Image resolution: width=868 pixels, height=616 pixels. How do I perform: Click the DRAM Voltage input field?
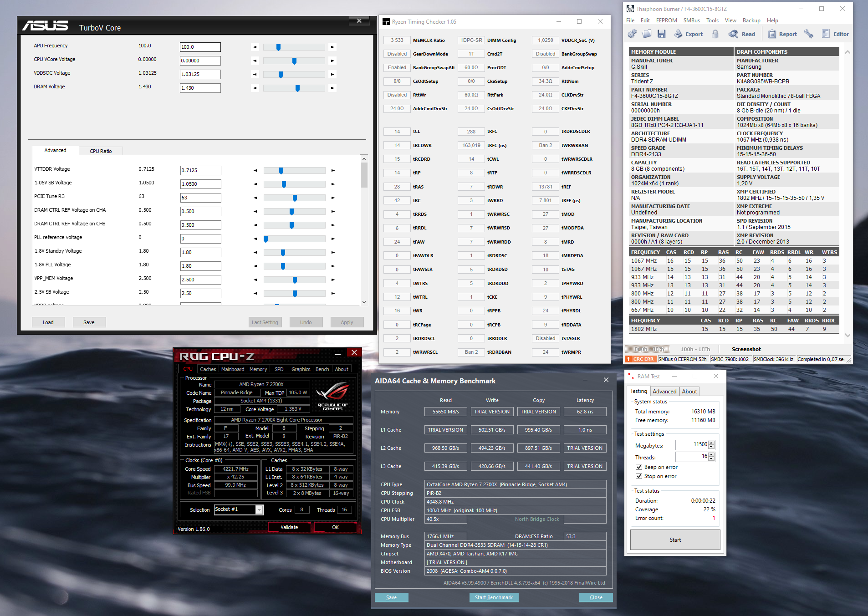click(200, 88)
